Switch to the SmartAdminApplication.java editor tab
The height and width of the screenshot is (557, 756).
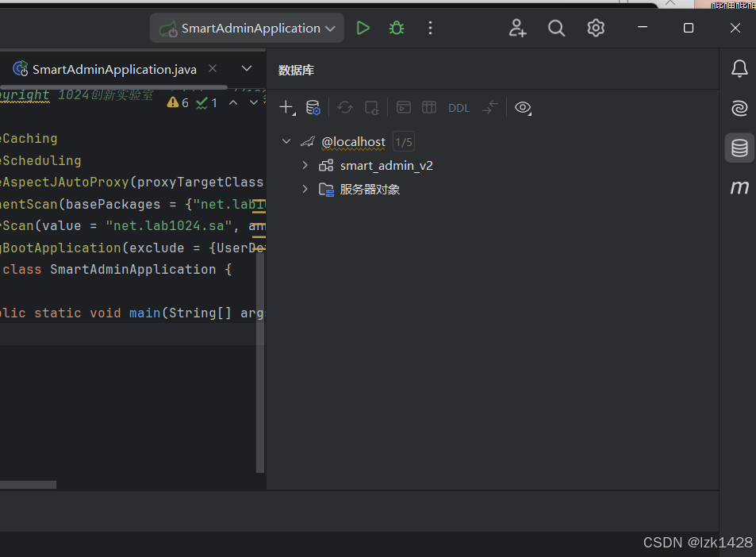(114, 69)
